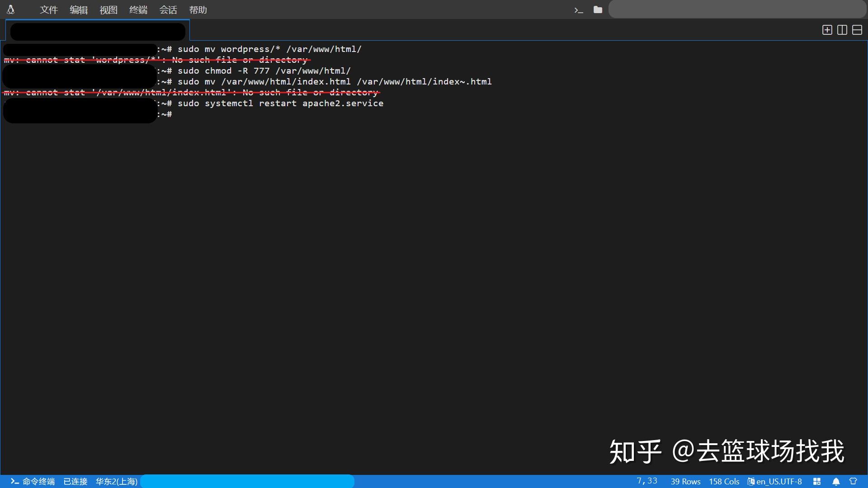Open the 编辑 menu

click(79, 9)
